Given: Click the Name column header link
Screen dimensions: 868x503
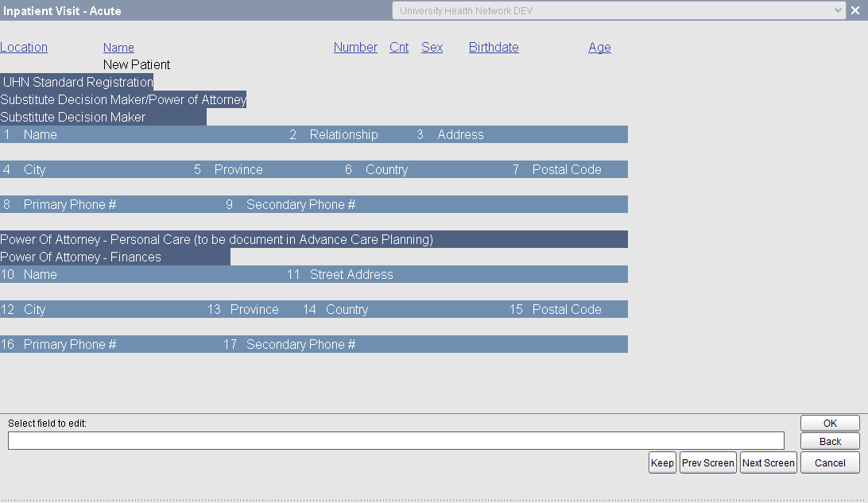Looking at the screenshot, I should 118,48.
